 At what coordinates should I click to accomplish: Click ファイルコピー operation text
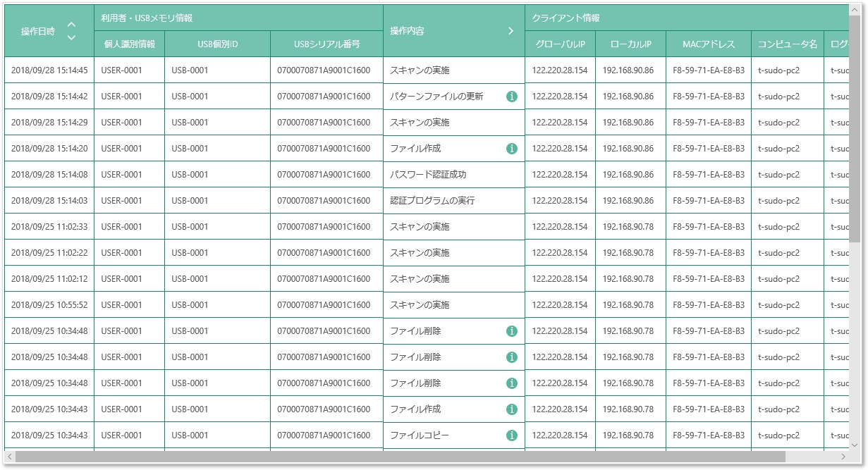[x=420, y=435]
